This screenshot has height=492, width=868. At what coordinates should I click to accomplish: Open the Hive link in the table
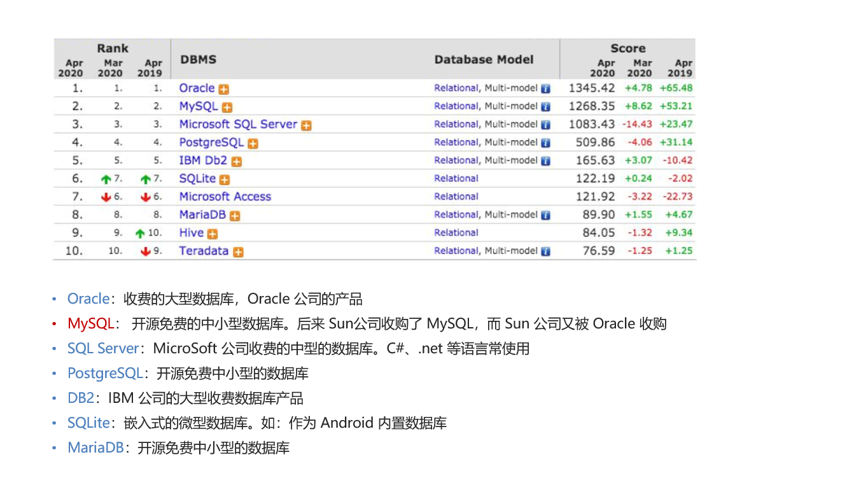192,233
